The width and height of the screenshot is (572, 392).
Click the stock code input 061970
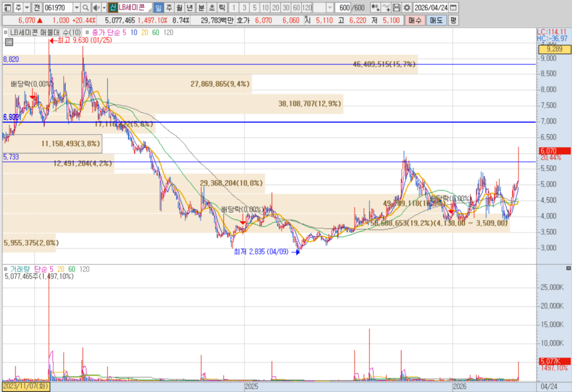click(x=58, y=8)
